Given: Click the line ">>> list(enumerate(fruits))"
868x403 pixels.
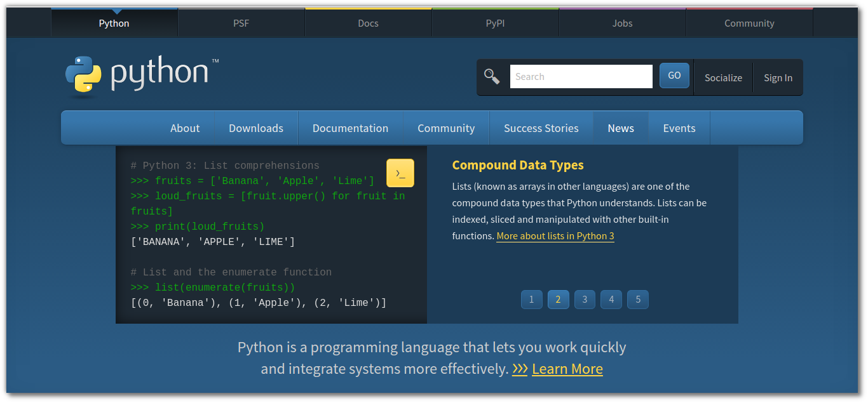Looking at the screenshot, I should coord(213,287).
